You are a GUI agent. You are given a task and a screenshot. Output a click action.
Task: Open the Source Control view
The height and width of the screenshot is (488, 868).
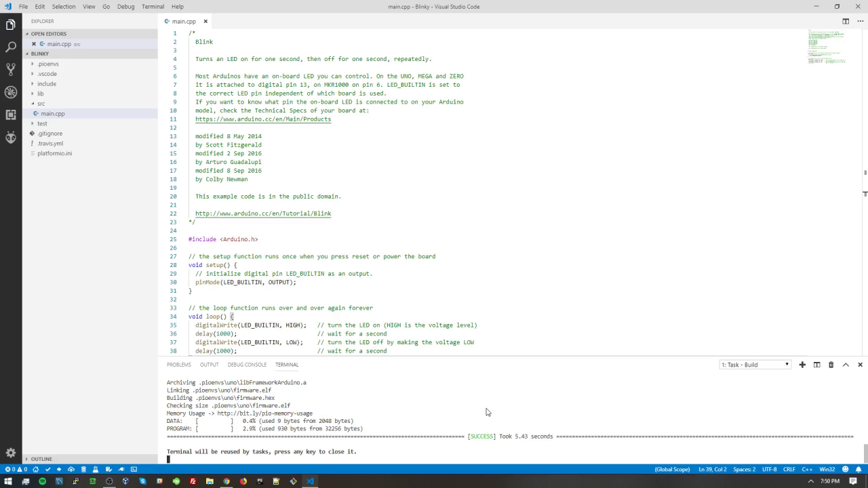pos(11,70)
